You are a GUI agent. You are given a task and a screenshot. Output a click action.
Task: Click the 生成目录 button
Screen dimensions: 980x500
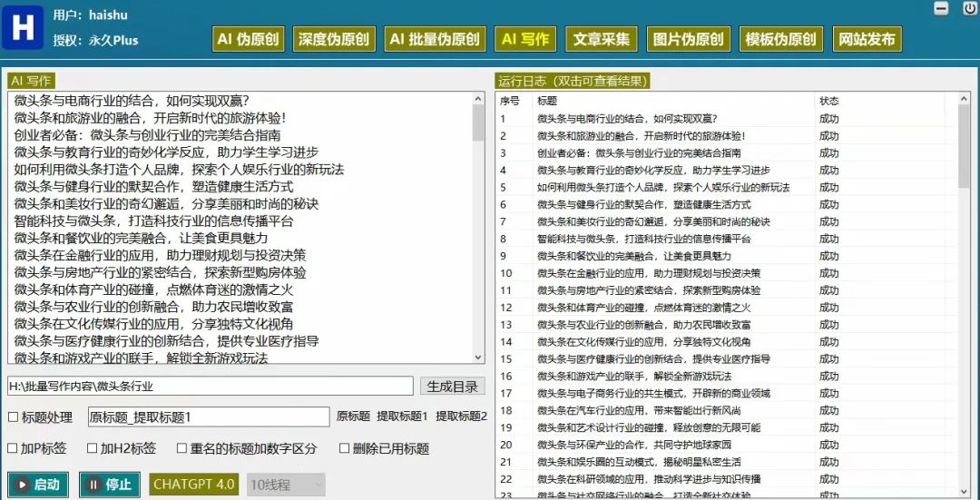point(453,387)
